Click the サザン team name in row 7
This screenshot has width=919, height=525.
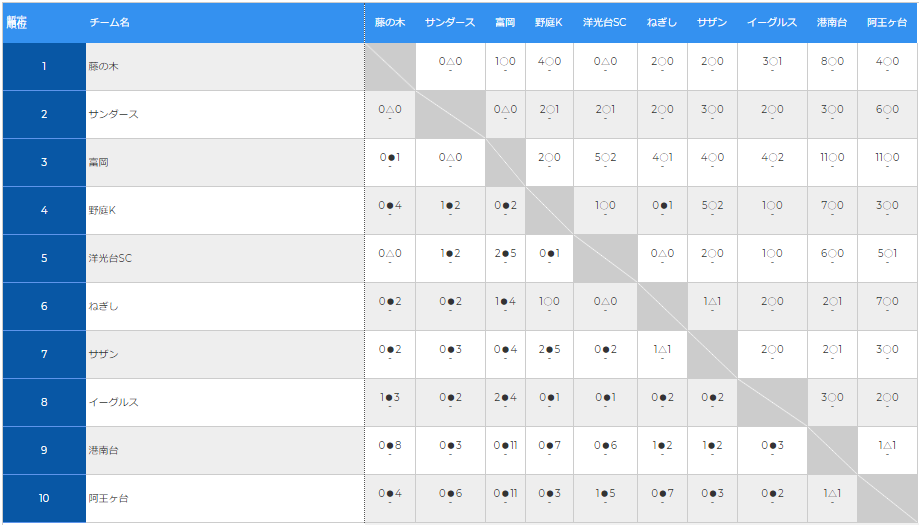[103, 354]
